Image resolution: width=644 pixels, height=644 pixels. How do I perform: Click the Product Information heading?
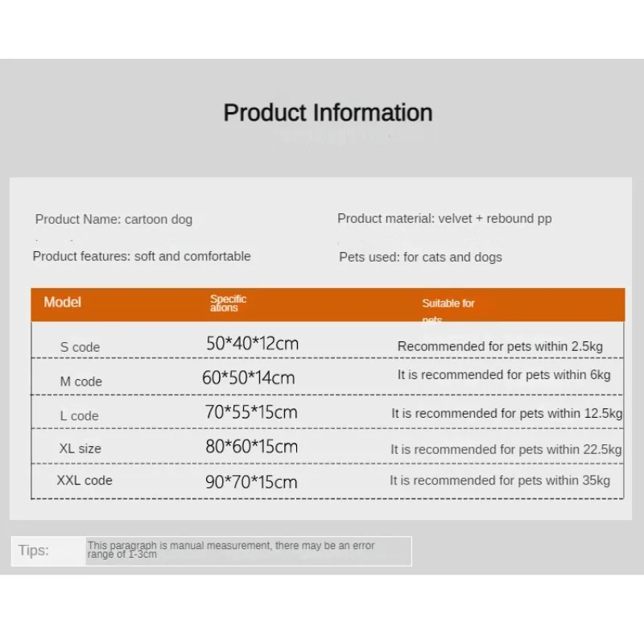tap(328, 113)
